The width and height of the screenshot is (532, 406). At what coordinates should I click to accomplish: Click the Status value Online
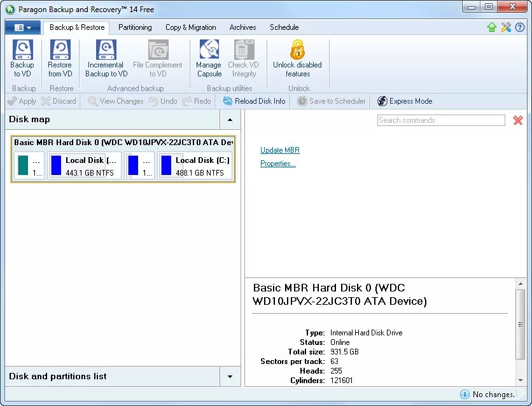pos(340,342)
